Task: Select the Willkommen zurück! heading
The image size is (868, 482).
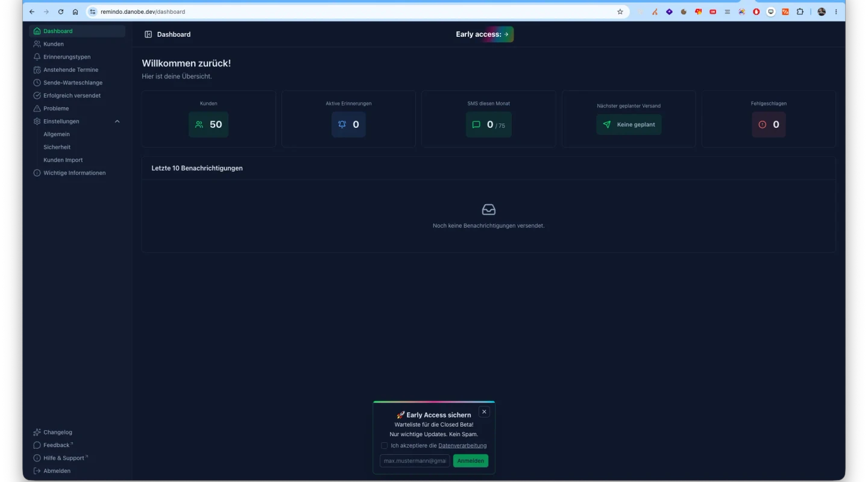Action: coord(186,63)
